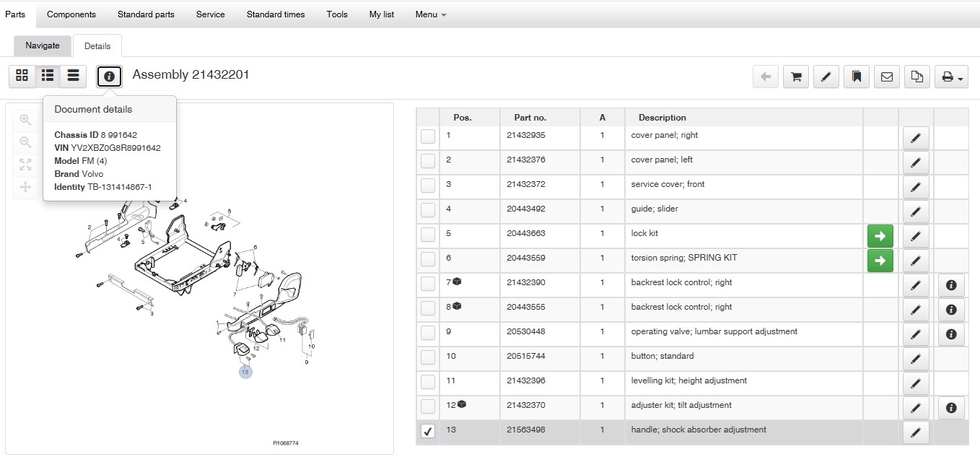The width and height of the screenshot is (980, 457).
Task: Open the print options dropdown
Action: click(x=951, y=77)
